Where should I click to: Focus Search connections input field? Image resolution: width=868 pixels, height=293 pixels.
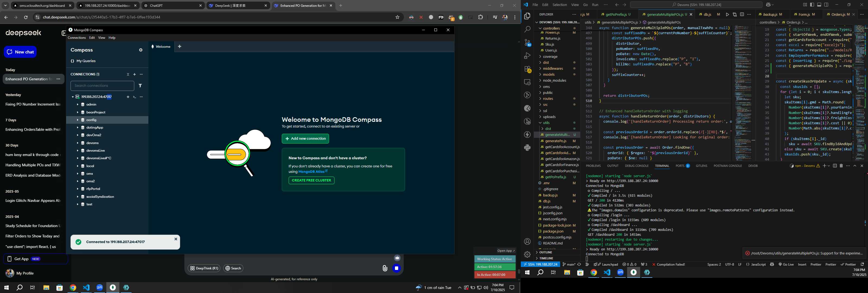click(x=102, y=86)
